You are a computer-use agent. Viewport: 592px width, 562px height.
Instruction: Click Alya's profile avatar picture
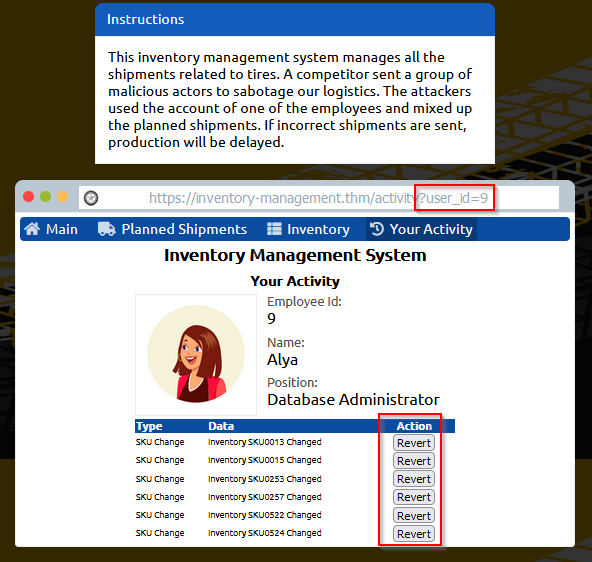pos(196,354)
